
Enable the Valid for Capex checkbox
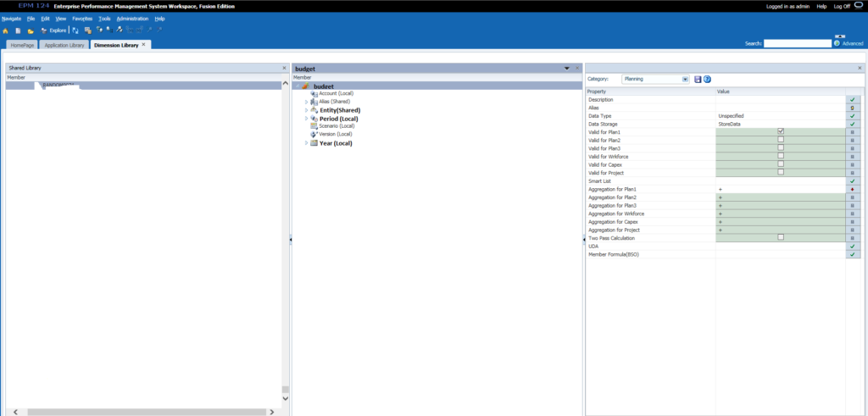[x=781, y=164]
